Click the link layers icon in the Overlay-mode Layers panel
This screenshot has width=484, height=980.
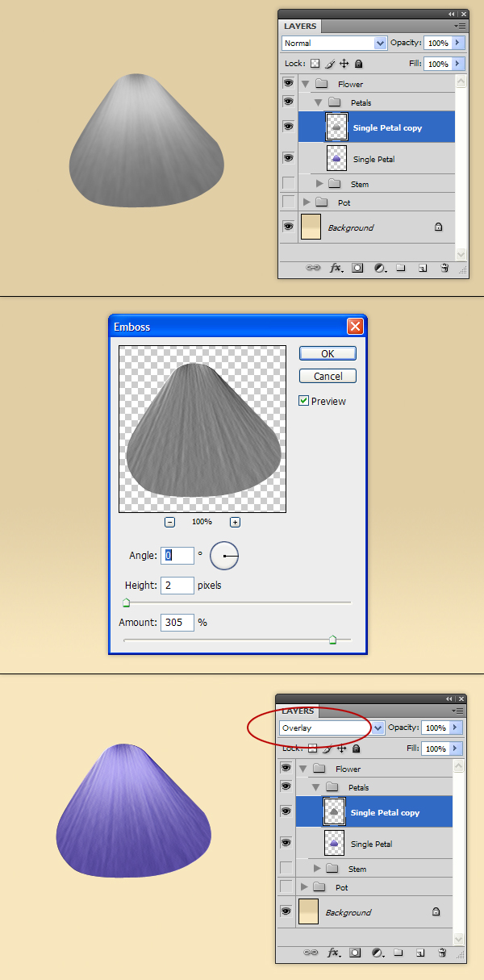coord(311,953)
